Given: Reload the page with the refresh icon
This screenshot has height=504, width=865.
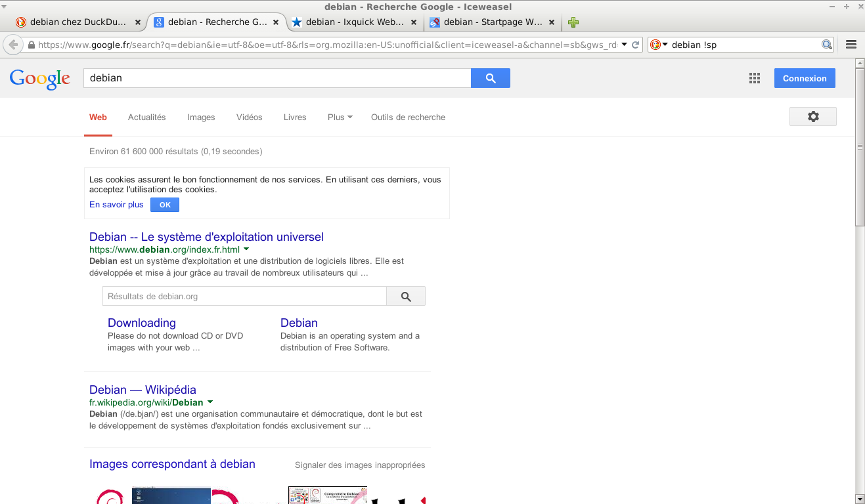Looking at the screenshot, I should [x=635, y=45].
